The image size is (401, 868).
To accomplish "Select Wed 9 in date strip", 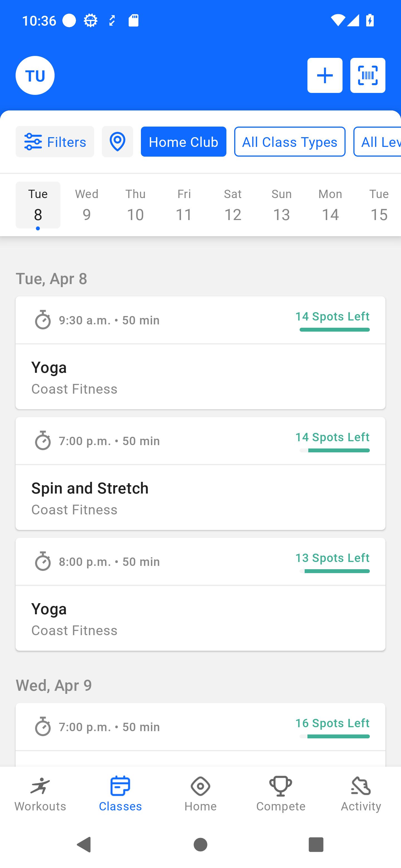I will tap(87, 205).
